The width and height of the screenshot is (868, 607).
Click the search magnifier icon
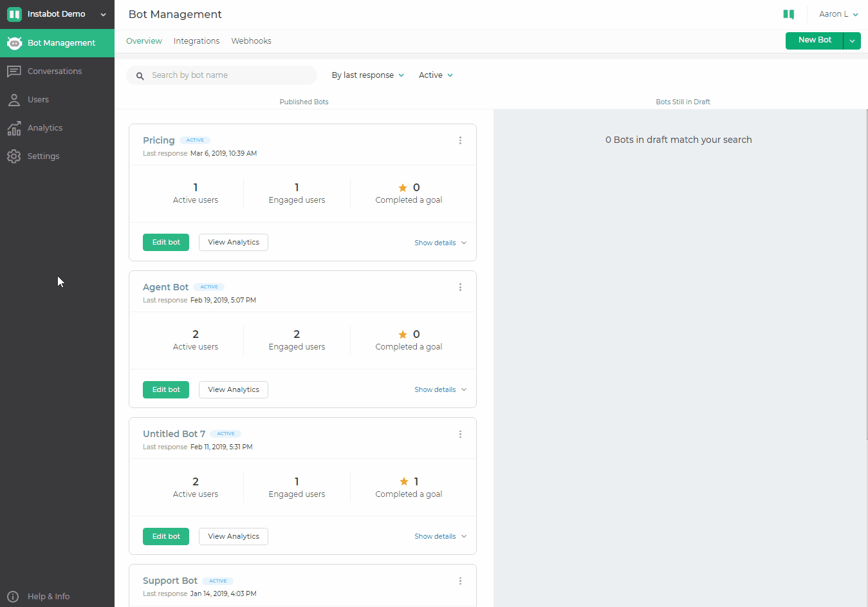(x=140, y=76)
